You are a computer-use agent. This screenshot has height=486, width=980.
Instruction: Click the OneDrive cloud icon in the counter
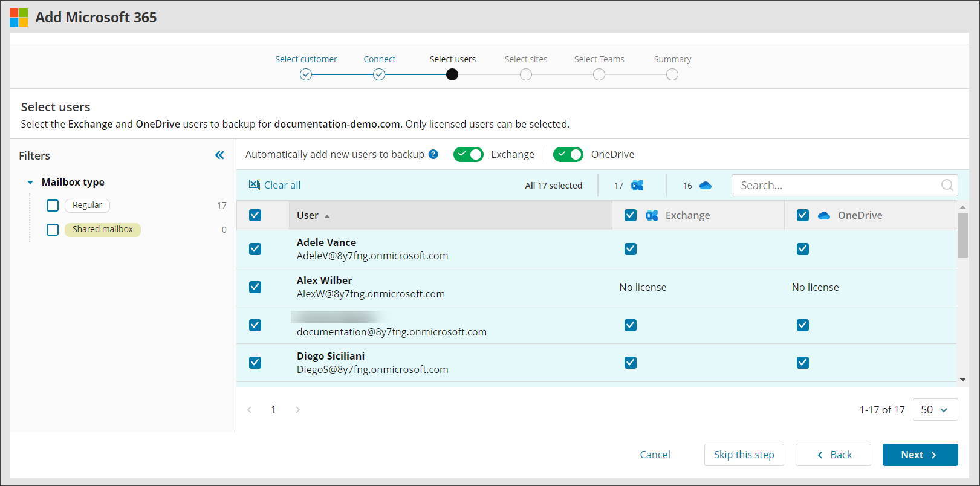tap(705, 186)
